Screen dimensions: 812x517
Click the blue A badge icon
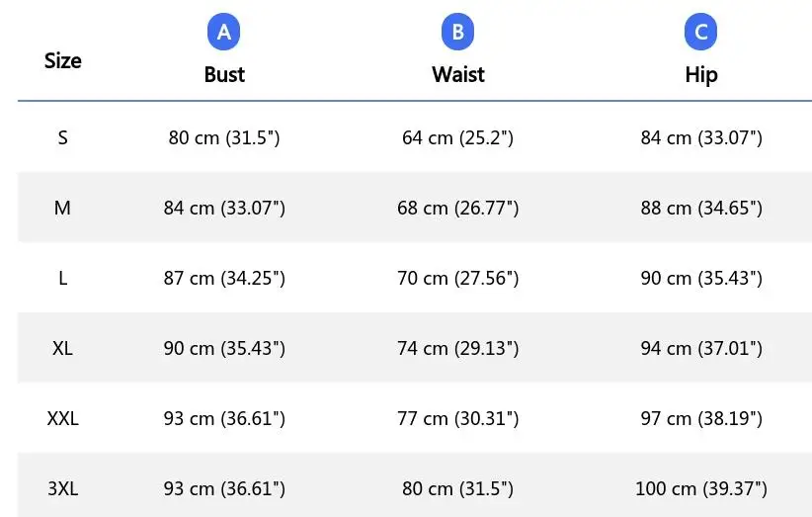224,33
